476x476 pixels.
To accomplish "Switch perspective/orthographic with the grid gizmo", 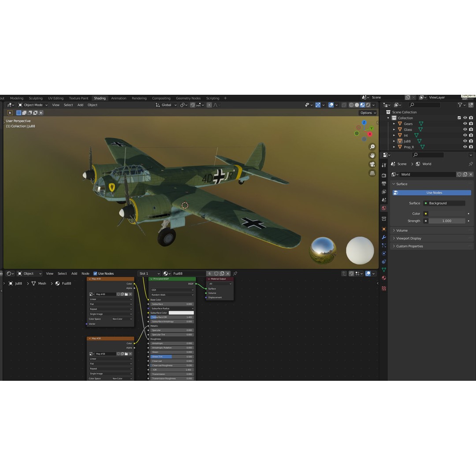I will (x=372, y=173).
